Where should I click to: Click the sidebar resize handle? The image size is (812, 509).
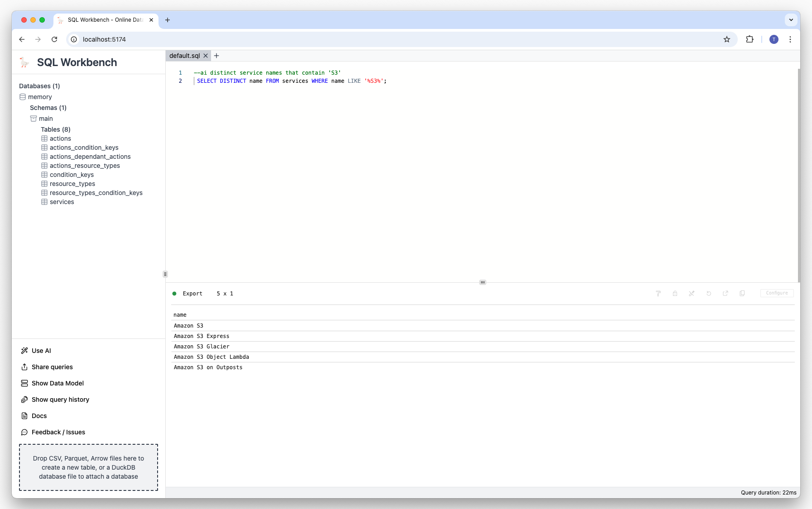165,274
